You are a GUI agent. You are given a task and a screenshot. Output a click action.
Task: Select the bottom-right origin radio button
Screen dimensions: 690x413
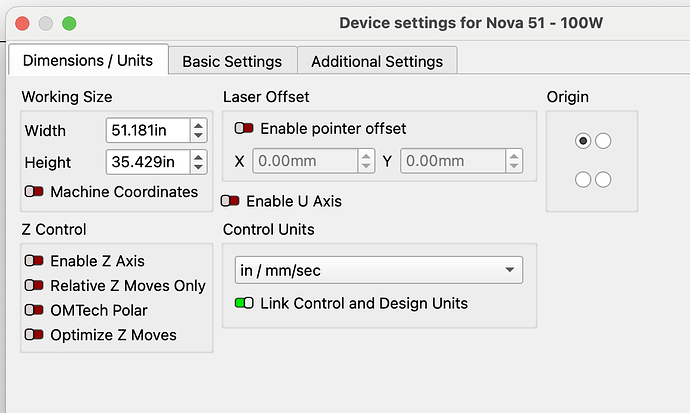(x=603, y=179)
